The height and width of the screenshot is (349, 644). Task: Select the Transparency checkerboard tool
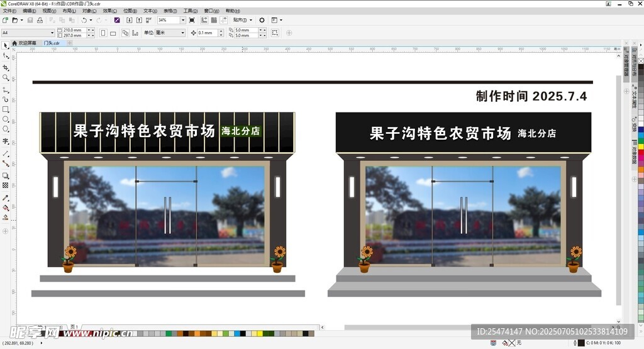coord(6,186)
